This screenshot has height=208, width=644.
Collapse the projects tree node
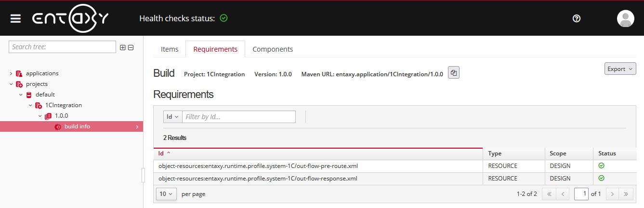click(x=11, y=84)
